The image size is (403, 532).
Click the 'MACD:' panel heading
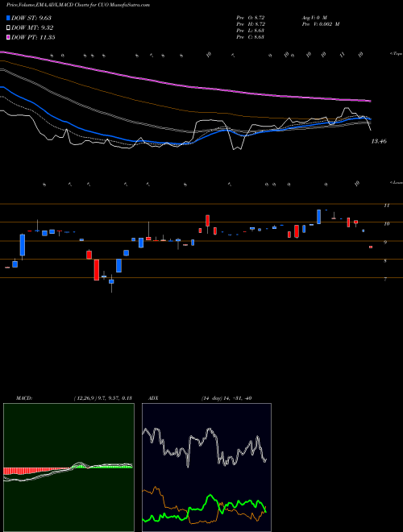[23, 398]
